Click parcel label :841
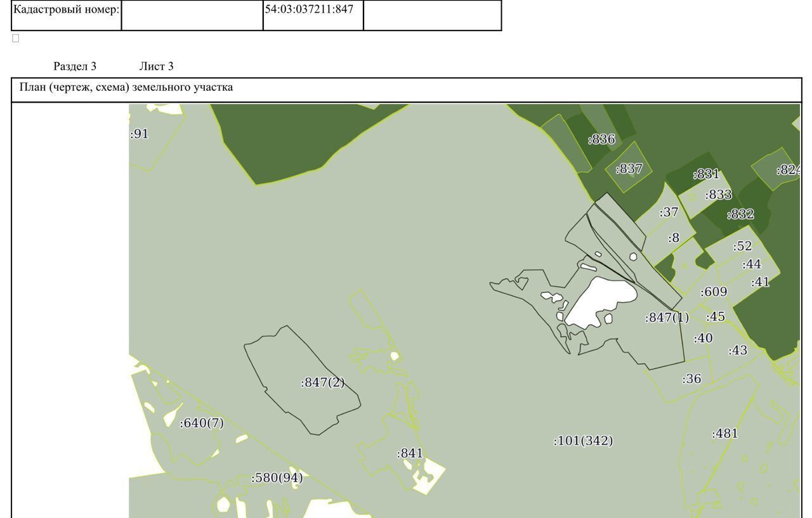This screenshot has width=812, height=518. point(410,454)
